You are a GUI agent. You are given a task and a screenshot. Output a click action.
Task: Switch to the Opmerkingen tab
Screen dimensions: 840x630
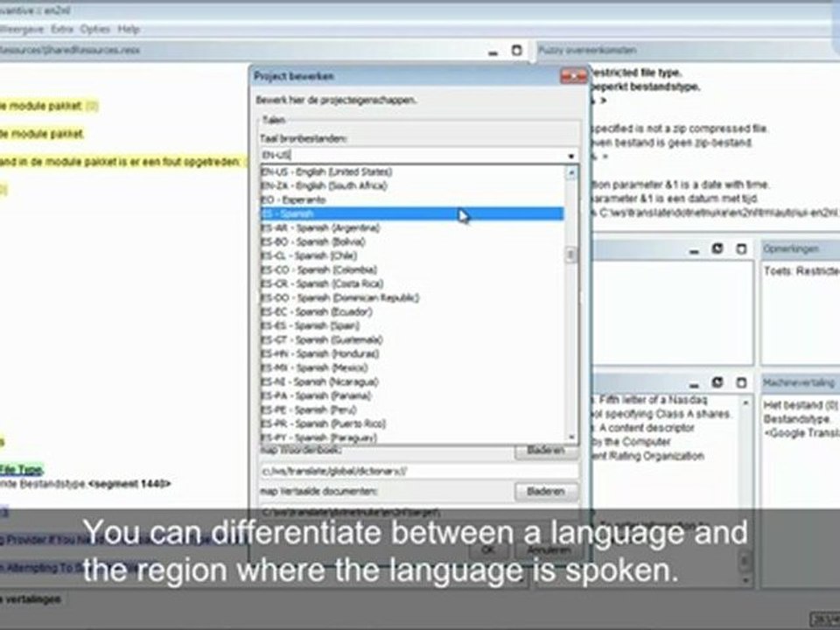pos(791,249)
